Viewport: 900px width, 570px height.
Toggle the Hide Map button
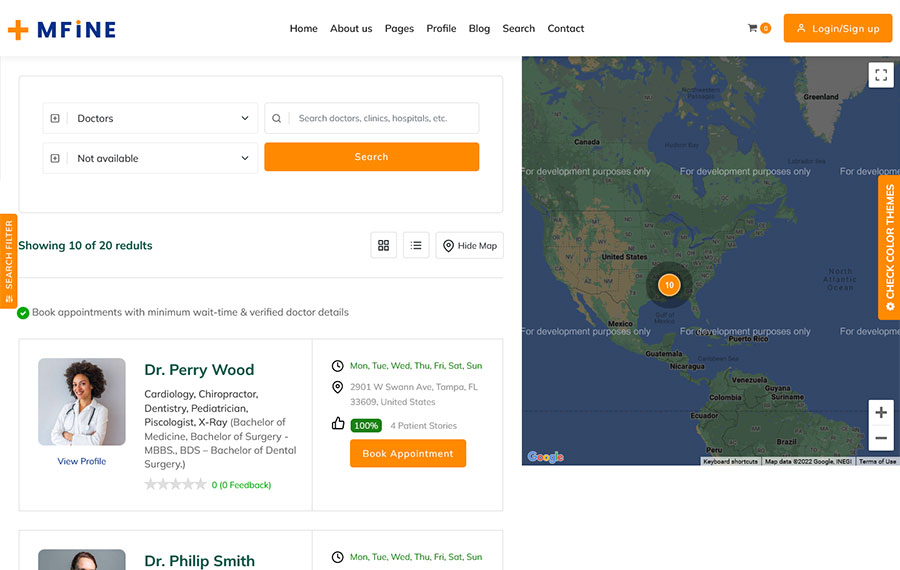pyautogui.click(x=469, y=245)
